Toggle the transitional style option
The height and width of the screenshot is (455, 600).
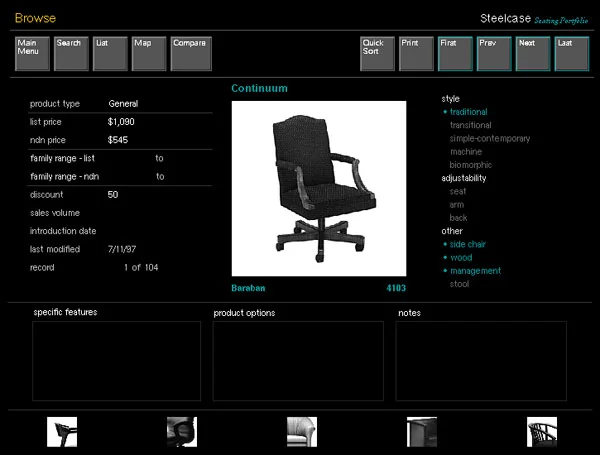[471, 125]
